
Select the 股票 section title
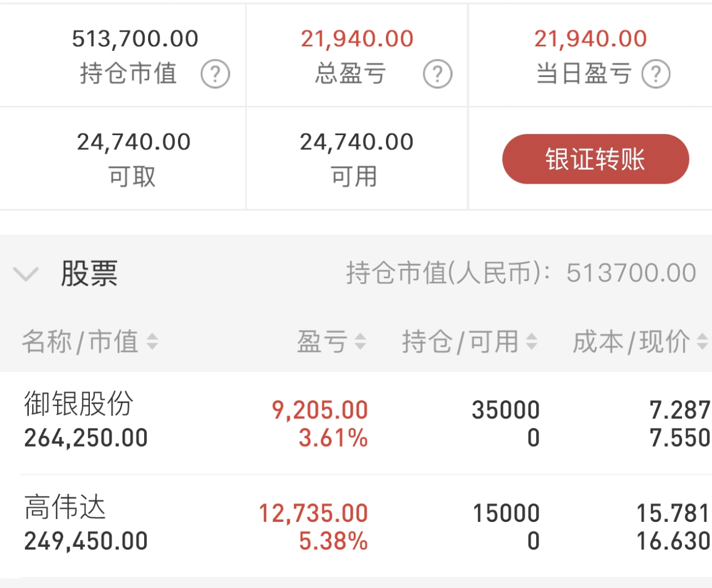tap(89, 274)
